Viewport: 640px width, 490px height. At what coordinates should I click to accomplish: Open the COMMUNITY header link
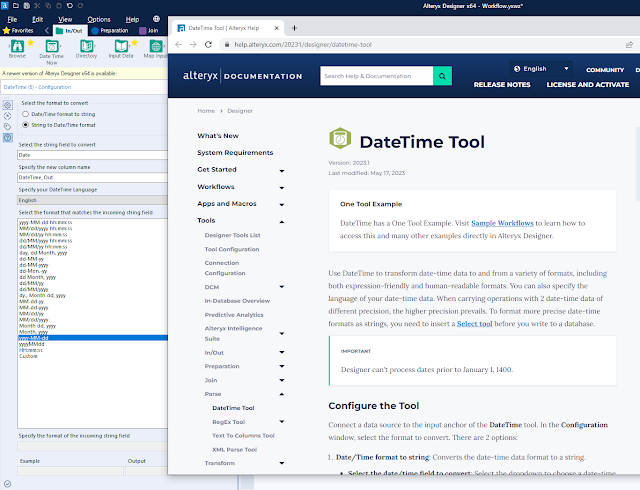click(x=605, y=70)
